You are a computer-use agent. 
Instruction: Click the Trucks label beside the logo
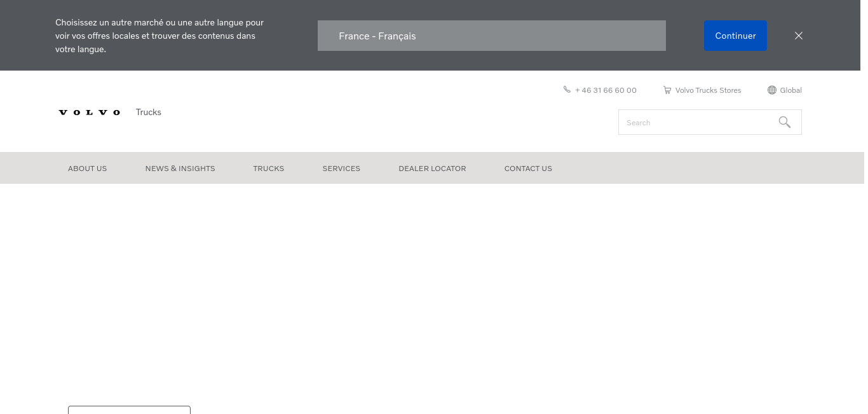pyautogui.click(x=149, y=112)
